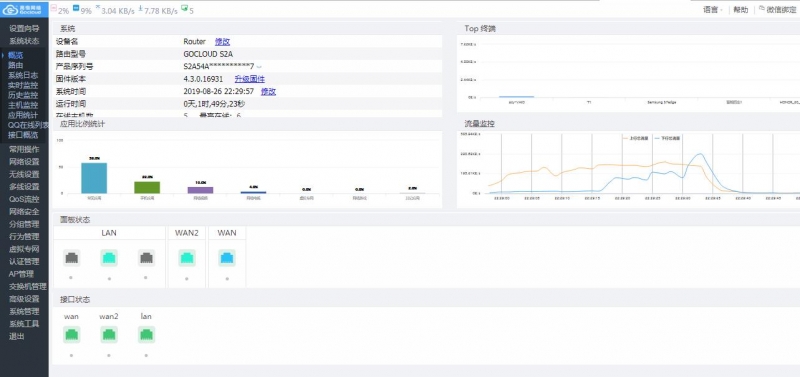Click the purple bar in the application ratio chart
This screenshot has width=800, height=377.
click(201, 190)
